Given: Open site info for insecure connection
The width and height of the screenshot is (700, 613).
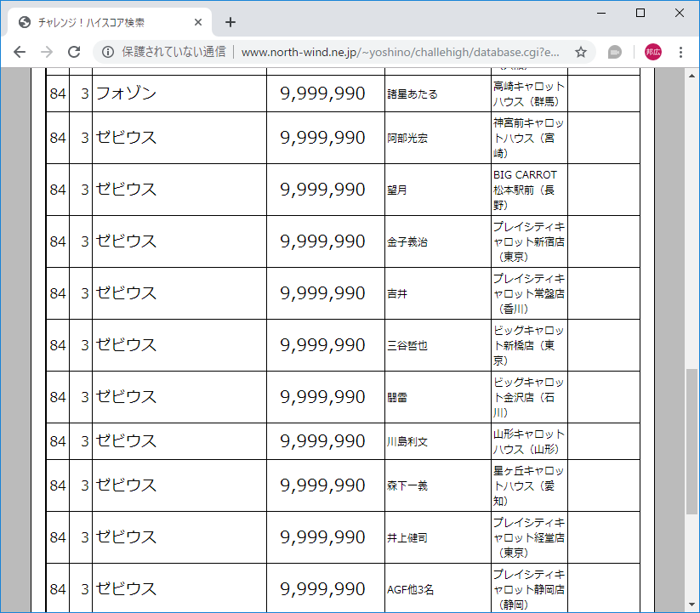Looking at the screenshot, I should point(107,52).
